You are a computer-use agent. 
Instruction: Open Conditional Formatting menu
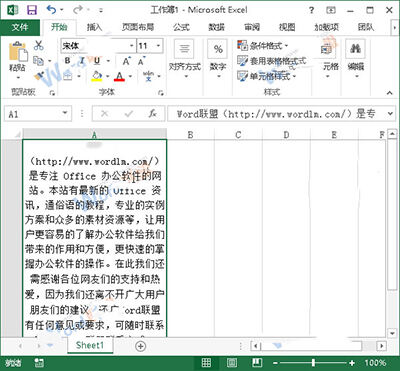[263, 46]
